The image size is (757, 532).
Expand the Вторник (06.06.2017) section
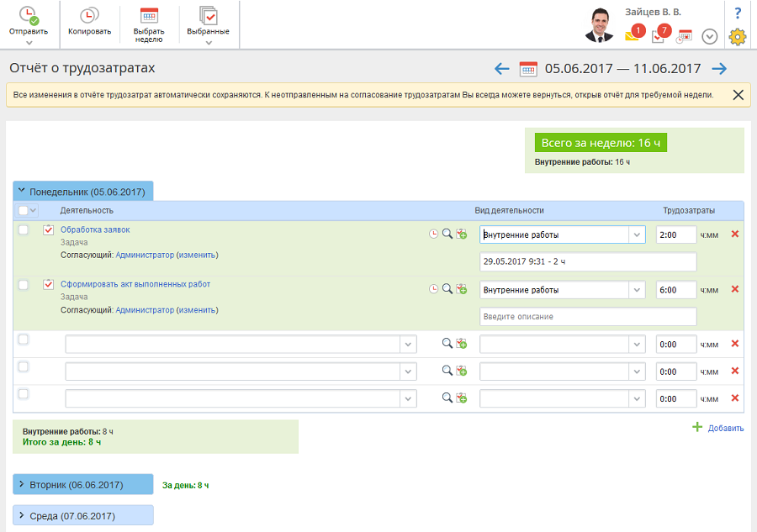tap(82, 485)
